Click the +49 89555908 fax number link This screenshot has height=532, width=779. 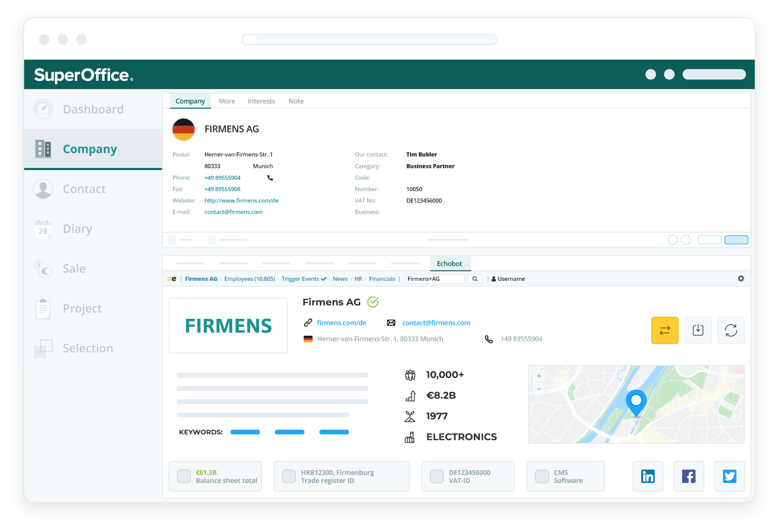(x=223, y=189)
